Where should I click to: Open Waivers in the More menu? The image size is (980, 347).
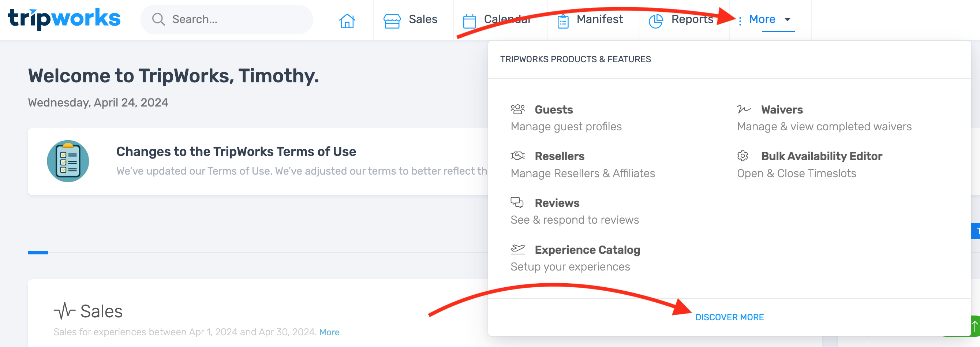(782, 109)
